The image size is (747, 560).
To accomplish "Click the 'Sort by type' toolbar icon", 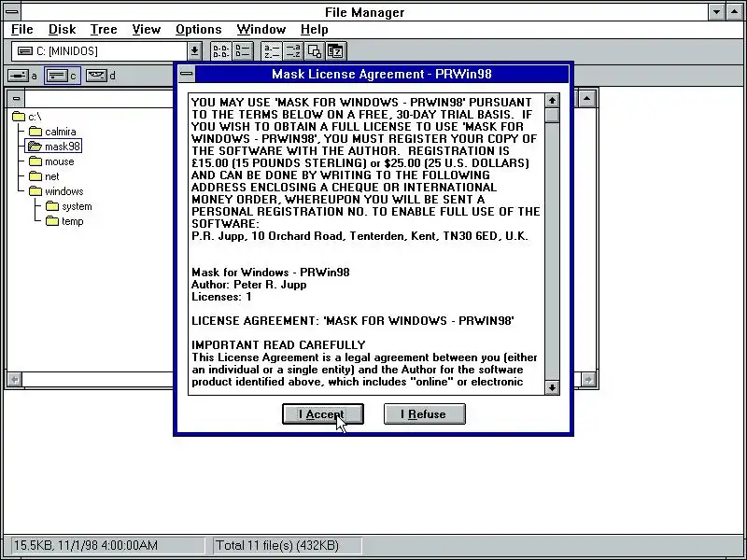I will pyautogui.click(x=293, y=51).
